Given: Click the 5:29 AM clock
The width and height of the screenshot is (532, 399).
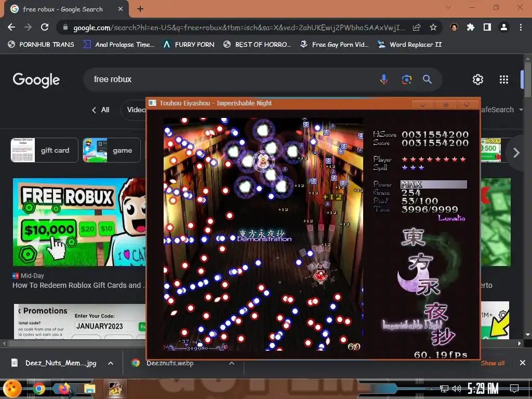Looking at the screenshot, I should click(483, 388).
